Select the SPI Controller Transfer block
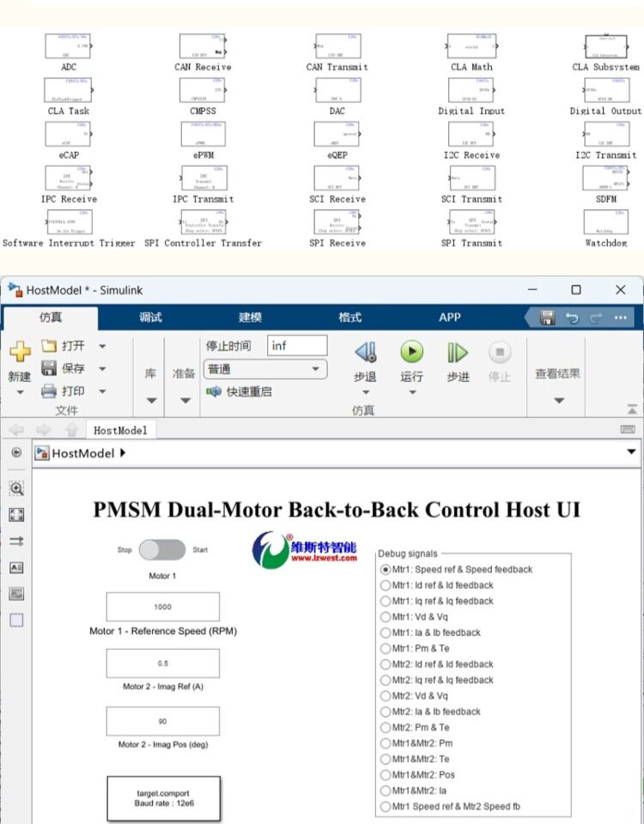This screenshot has height=824, width=644. coord(203,222)
